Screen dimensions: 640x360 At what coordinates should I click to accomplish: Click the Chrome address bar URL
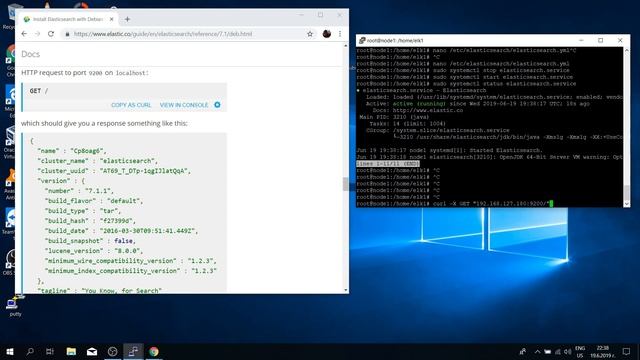163,34
